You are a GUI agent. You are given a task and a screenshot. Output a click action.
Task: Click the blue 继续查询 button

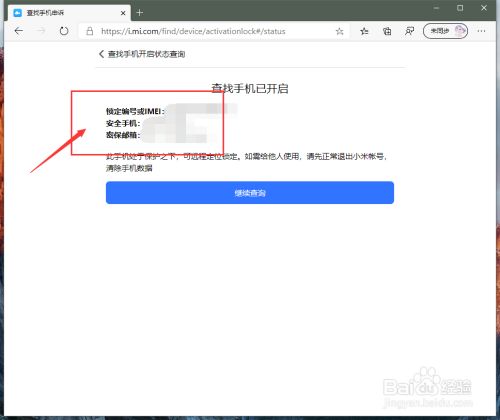tap(250, 193)
